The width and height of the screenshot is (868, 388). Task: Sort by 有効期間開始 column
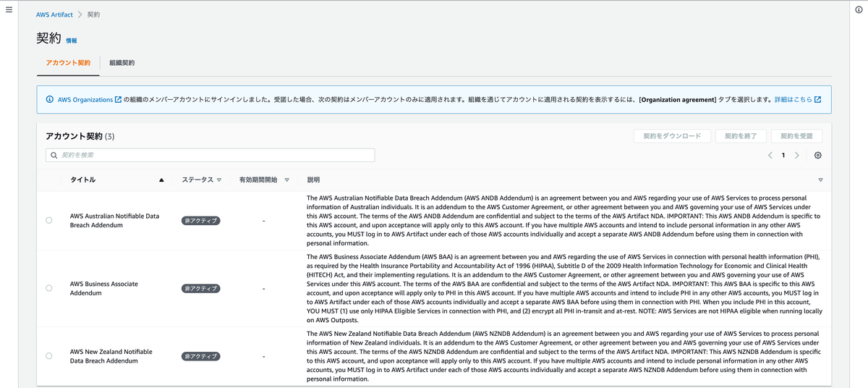coord(264,180)
